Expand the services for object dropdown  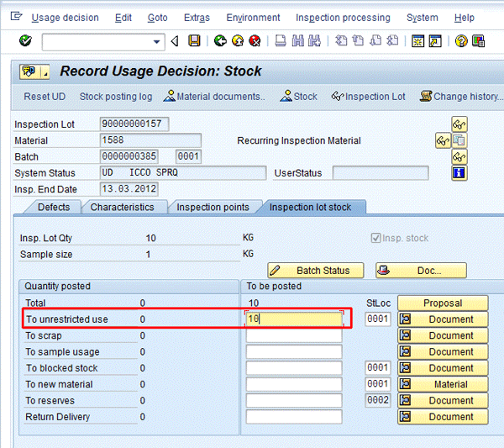(44, 71)
